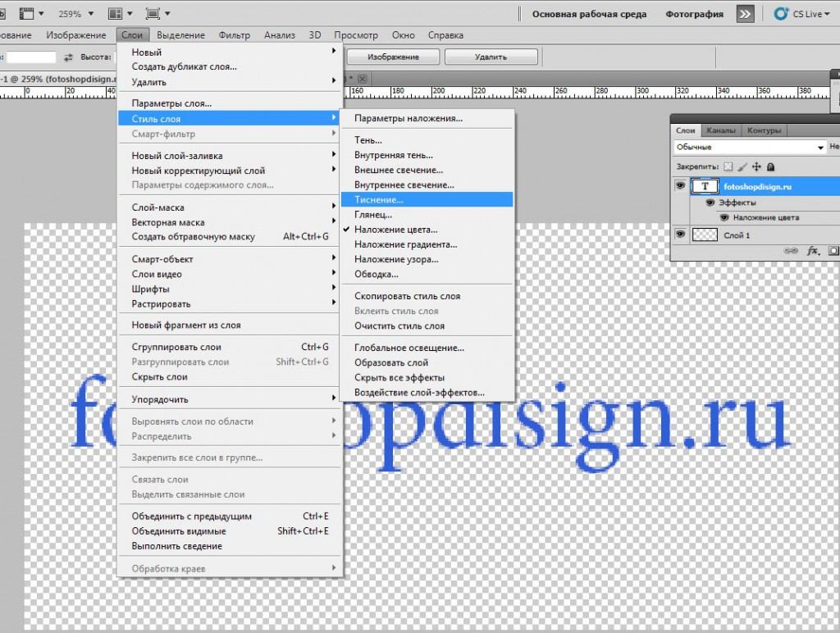
Task: Open the Слои menu in menu bar
Action: 132,34
